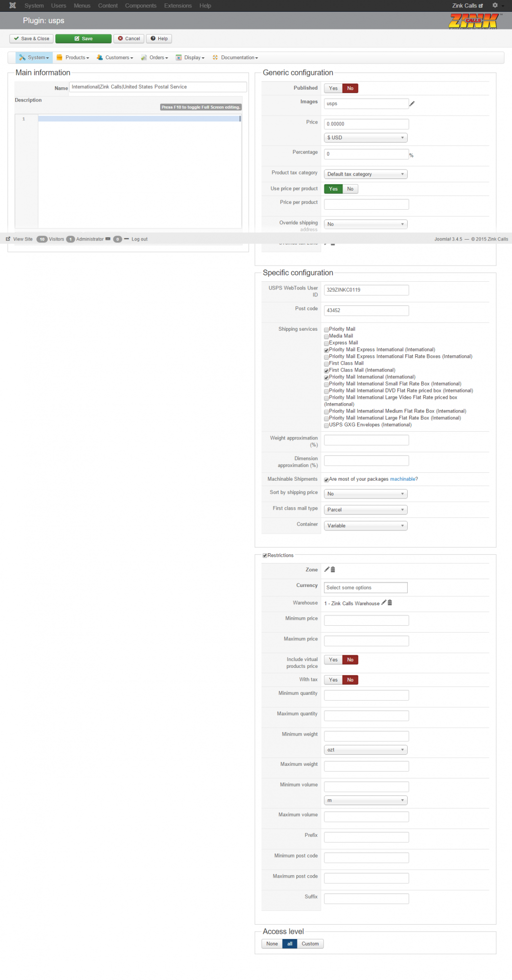
Task: Click the Zone edit pencil icon
Action: click(x=327, y=569)
